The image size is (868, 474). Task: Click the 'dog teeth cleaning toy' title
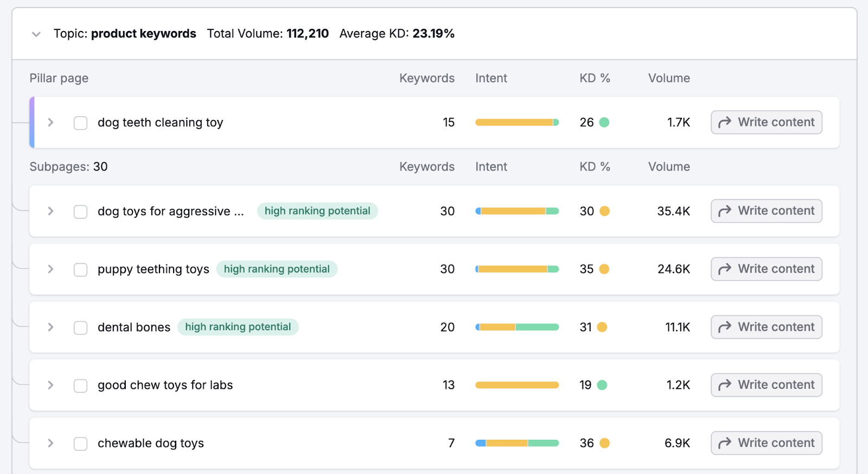(161, 123)
